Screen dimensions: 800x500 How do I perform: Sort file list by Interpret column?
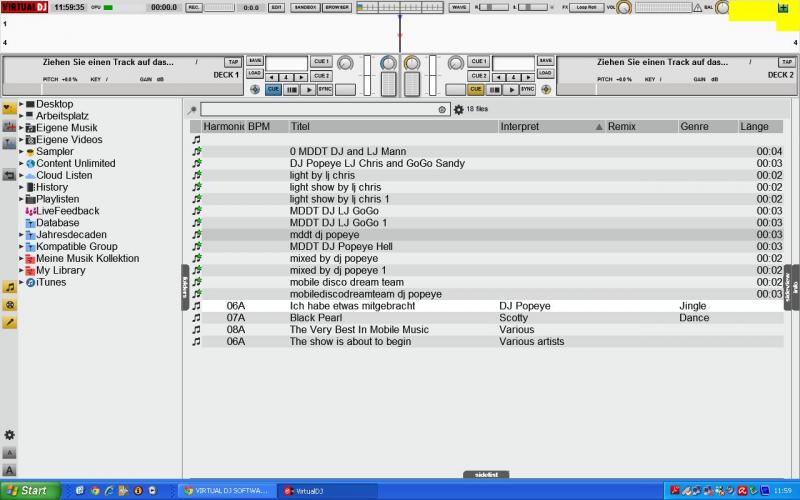(x=519, y=127)
